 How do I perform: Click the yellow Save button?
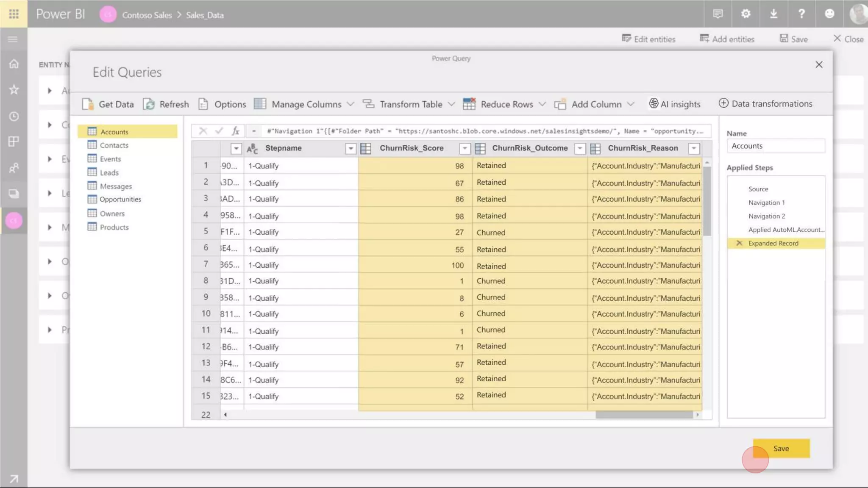tap(781, 449)
